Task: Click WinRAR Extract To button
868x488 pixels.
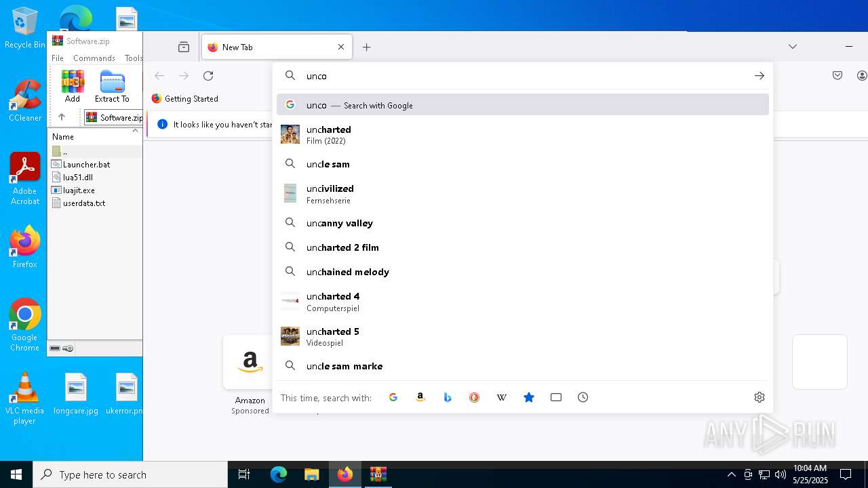Action: [x=112, y=87]
